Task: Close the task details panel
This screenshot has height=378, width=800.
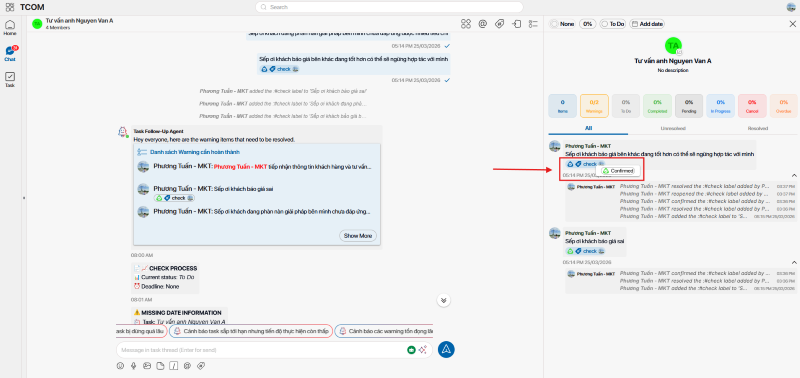Action: 792,24
